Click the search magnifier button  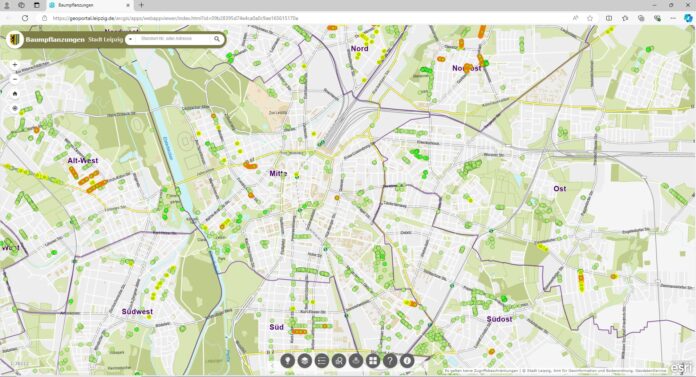click(x=217, y=39)
